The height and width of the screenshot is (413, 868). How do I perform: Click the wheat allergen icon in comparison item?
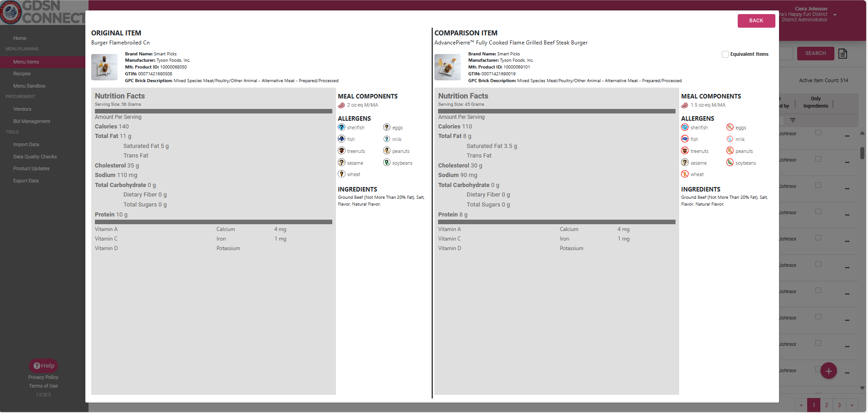685,174
